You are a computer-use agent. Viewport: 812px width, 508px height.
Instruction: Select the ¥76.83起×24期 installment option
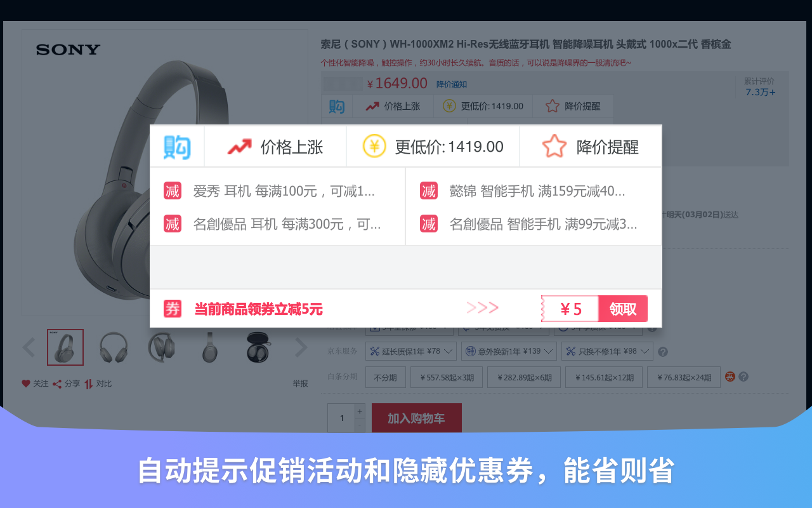point(684,377)
